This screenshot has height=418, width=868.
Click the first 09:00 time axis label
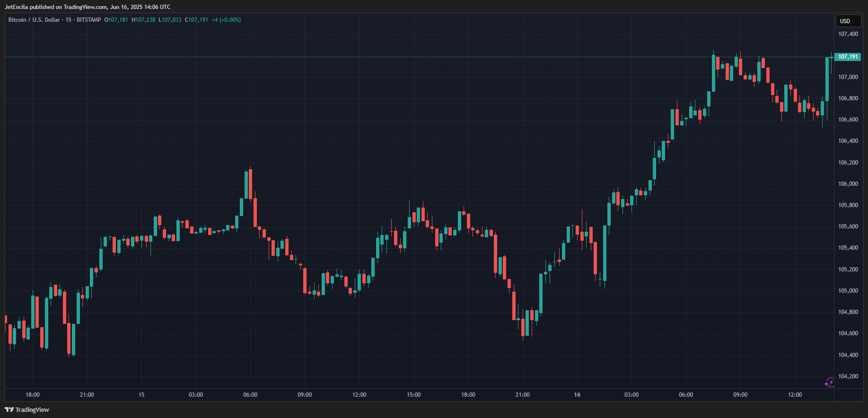tap(305, 395)
